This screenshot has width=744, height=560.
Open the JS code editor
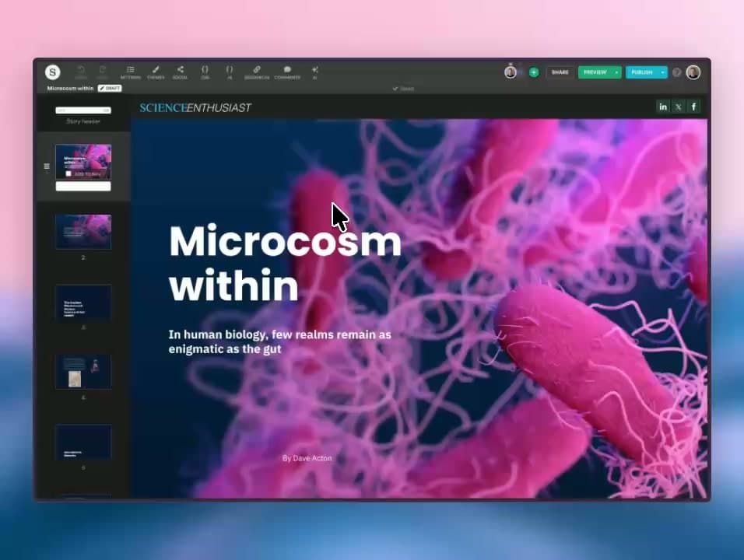coord(230,72)
